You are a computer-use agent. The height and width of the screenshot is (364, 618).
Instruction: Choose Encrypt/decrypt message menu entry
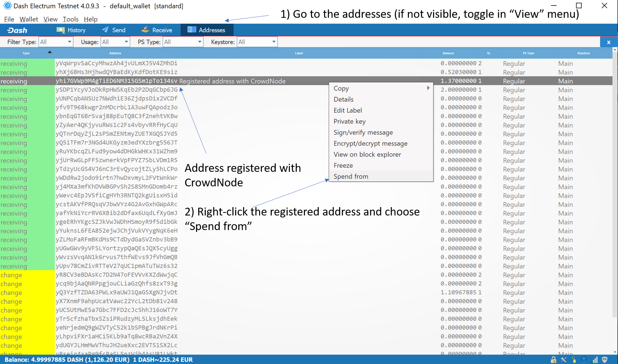pyautogui.click(x=381, y=143)
